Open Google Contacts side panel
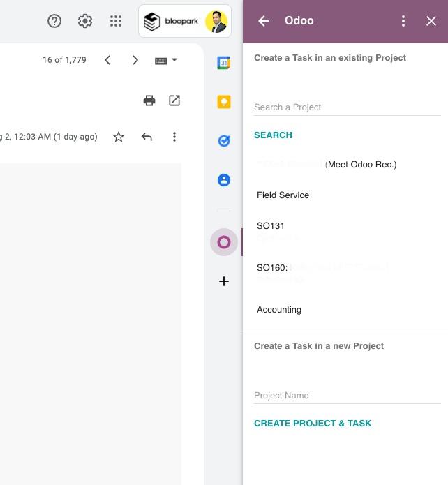The width and height of the screenshot is (448, 485). coord(224,180)
